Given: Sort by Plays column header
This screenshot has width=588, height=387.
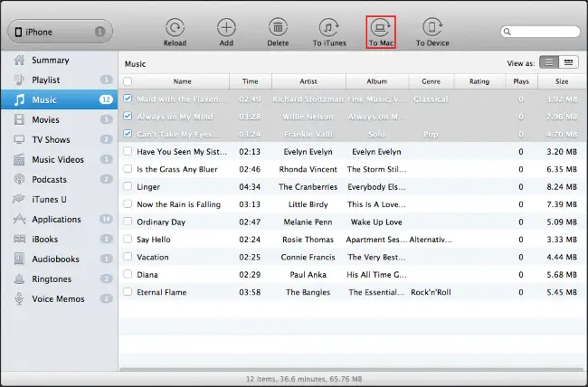Looking at the screenshot, I should tap(521, 81).
